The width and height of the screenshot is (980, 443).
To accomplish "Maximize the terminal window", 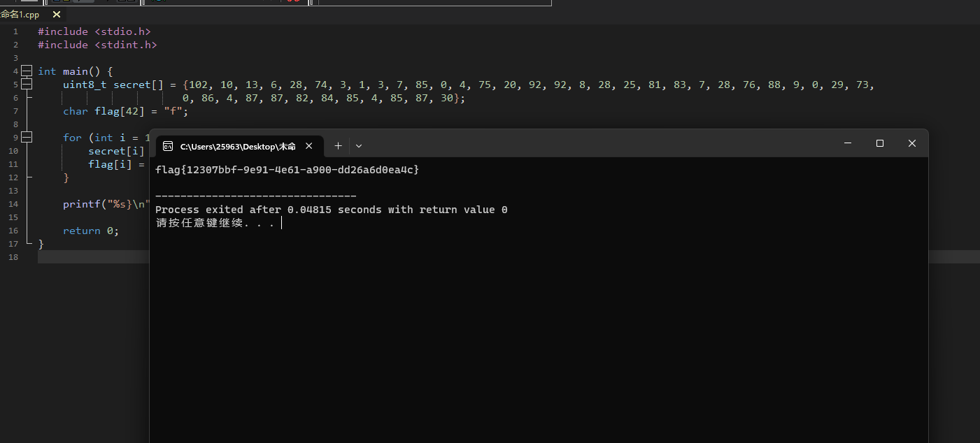I will (x=880, y=143).
